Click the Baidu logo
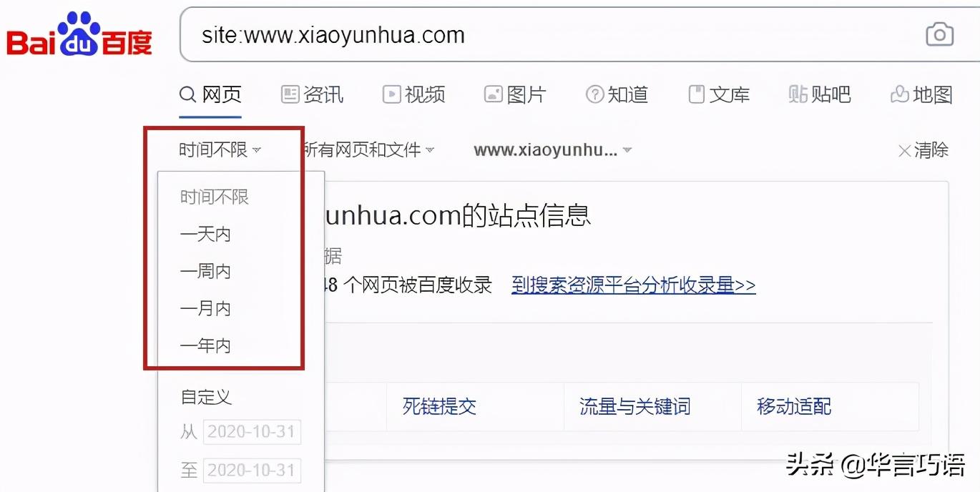Viewport: 980px width, 492px height. 79,36
